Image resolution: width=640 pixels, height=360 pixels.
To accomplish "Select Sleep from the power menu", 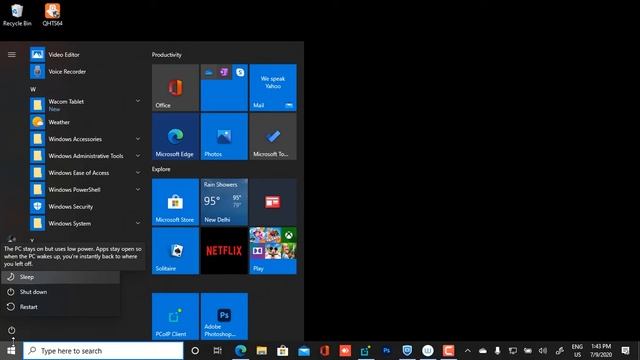I will point(61,277).
